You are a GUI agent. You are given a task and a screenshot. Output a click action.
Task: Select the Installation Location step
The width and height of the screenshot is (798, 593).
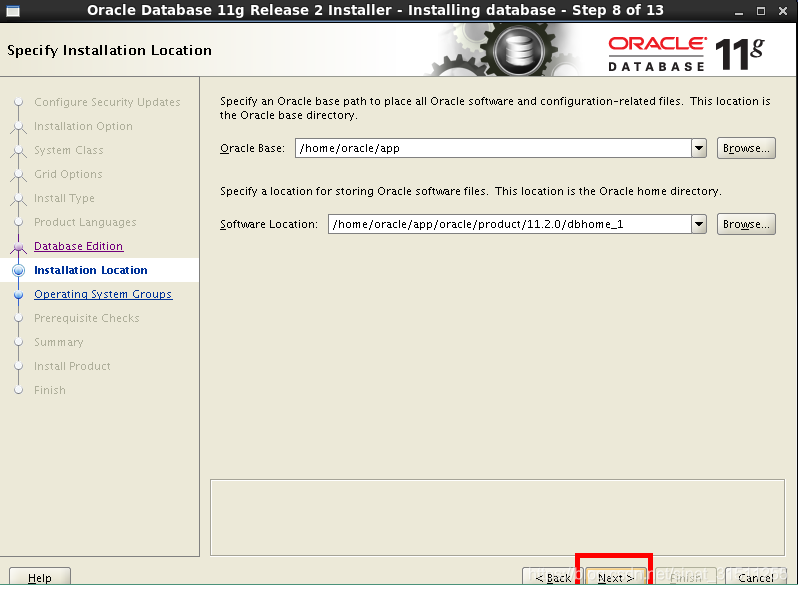click(x=91, y=270)
